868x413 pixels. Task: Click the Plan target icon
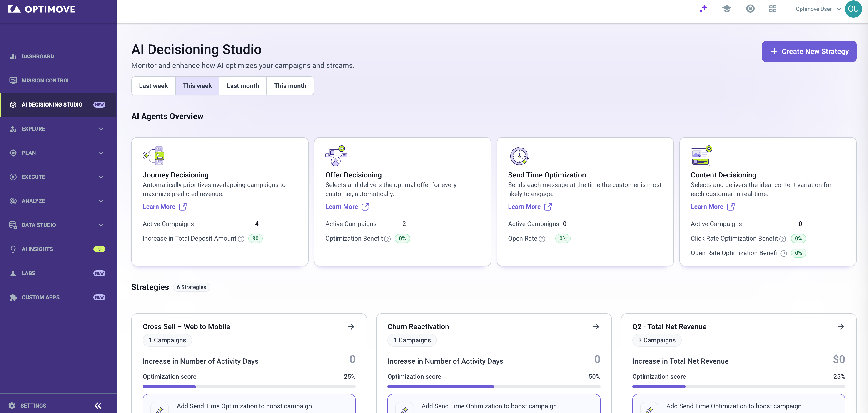[x=13, y=153]
